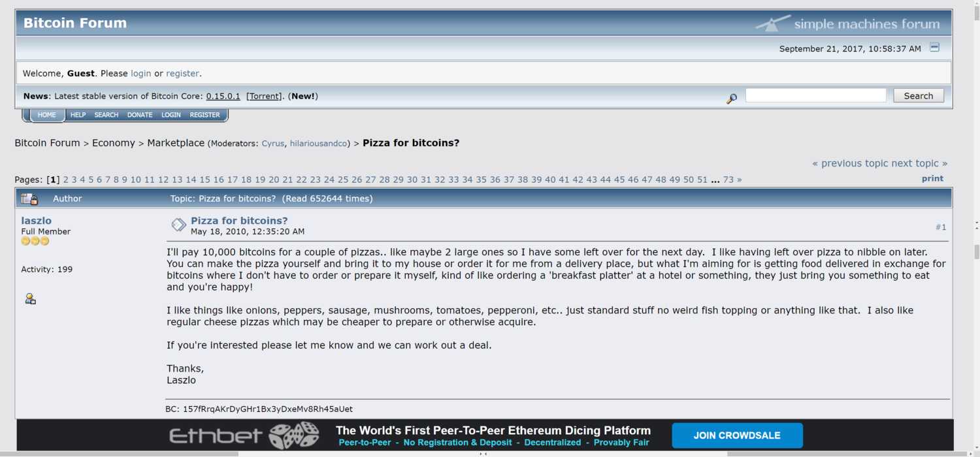The width and height of the screenshot is (980, 457).
Task: Click the Simple Machines Forum logo
Action: (x=847, y=24)
